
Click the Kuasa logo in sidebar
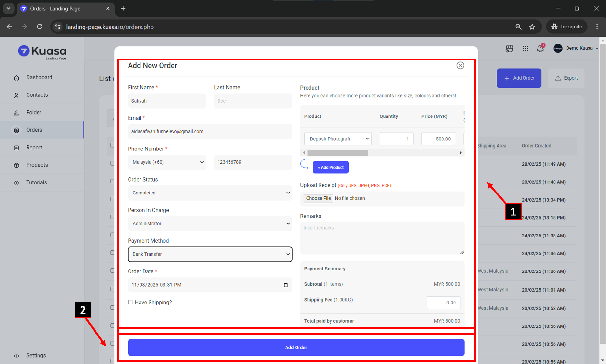pyautogui.click(x=42, y=52)
